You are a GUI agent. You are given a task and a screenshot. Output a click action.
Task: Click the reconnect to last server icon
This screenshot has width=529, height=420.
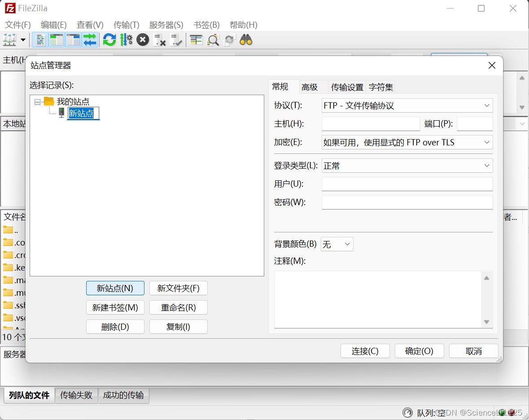pos(176,40)
